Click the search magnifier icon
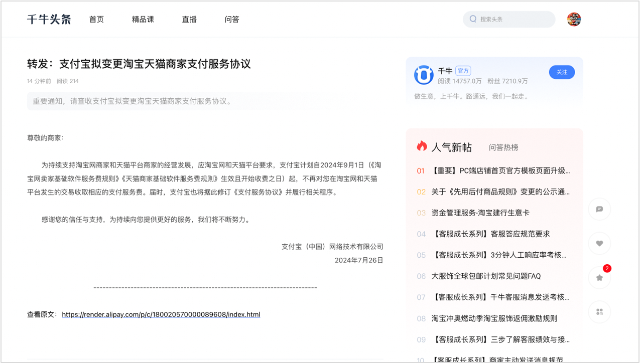The image size is (640, 364). pyautogui.click(x=473, y=20)
